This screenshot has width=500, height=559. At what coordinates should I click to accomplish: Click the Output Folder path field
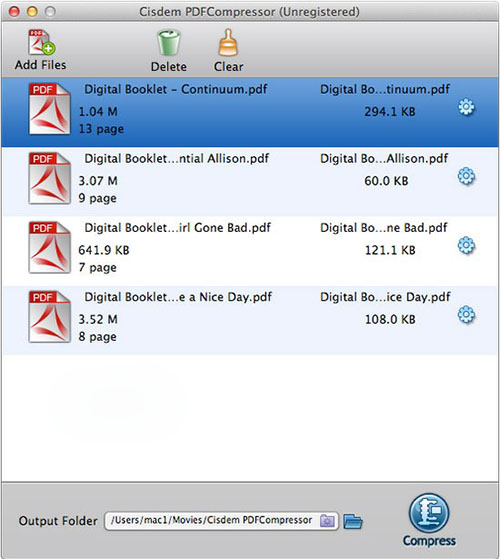[221, 521]
